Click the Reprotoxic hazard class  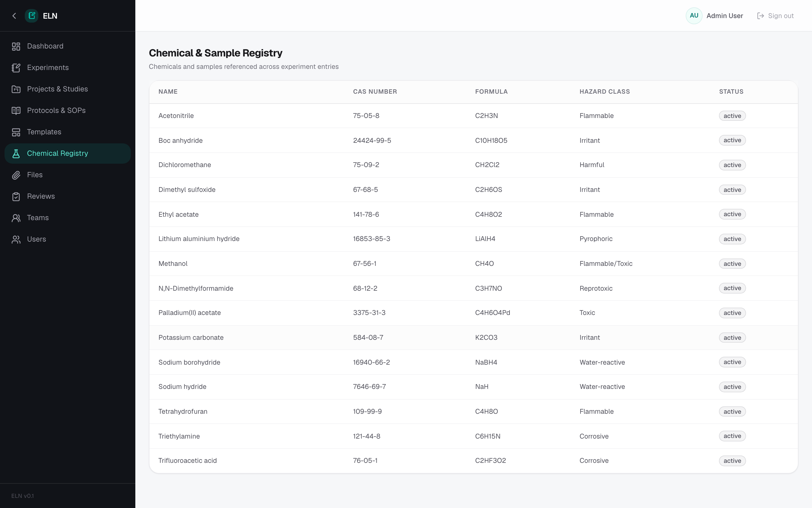point(596,288)
